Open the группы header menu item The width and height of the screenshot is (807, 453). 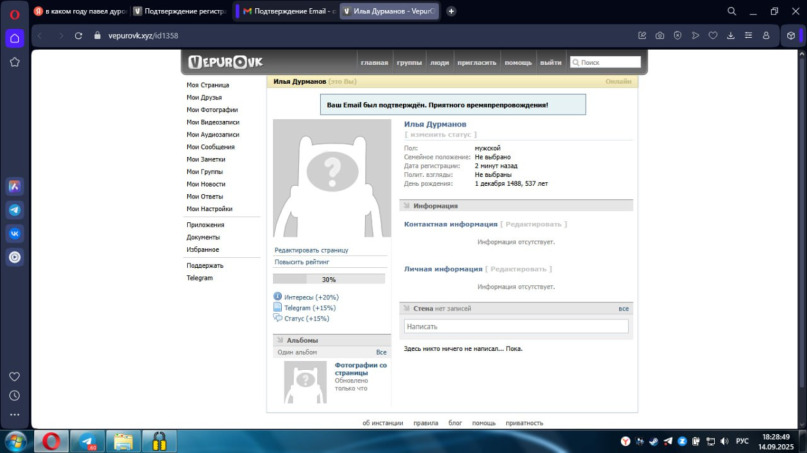tap(409, 62)
